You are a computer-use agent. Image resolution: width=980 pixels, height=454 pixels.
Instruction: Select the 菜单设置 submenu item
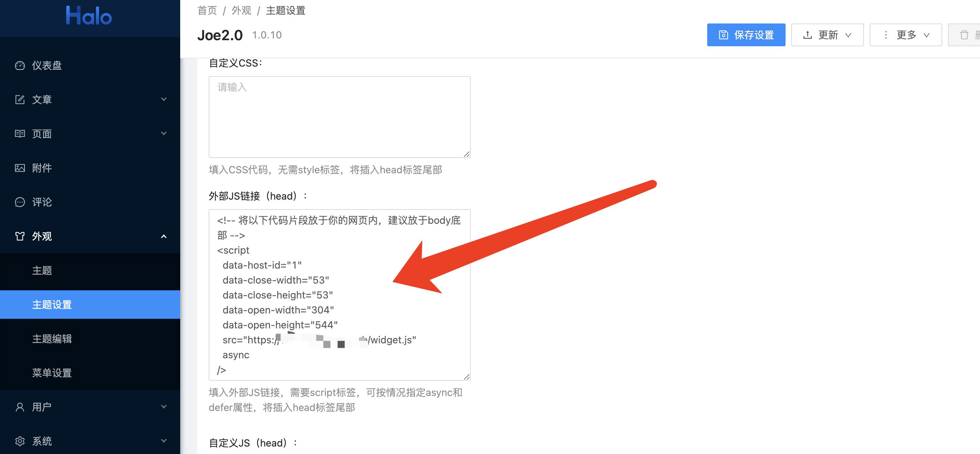pos(90,373)
